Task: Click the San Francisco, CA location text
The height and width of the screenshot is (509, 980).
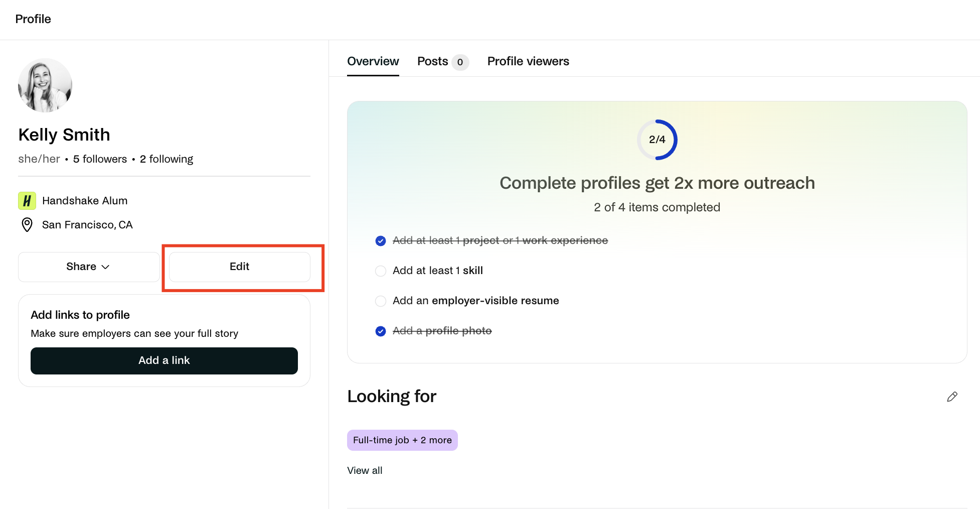Action: click(87, 225)
